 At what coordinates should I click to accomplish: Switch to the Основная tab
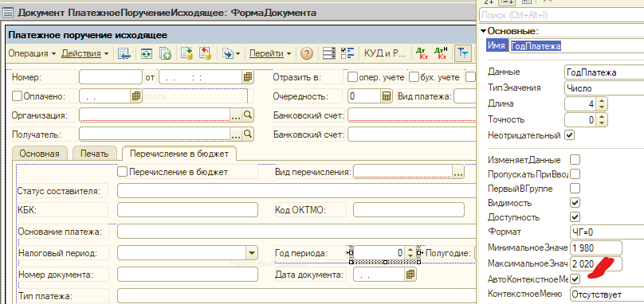pyautogui.click(x=39, y=154)
